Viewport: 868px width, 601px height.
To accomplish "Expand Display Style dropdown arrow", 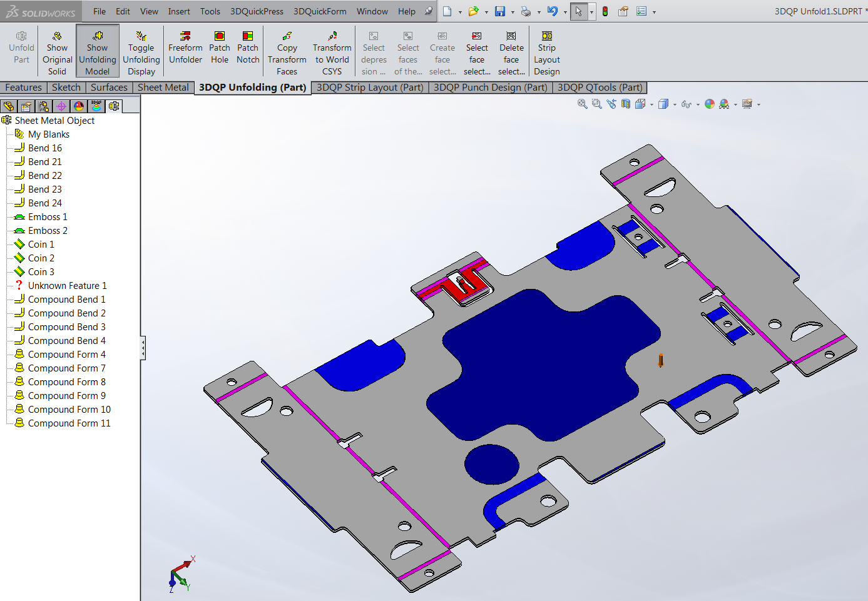I will (675, 105).
